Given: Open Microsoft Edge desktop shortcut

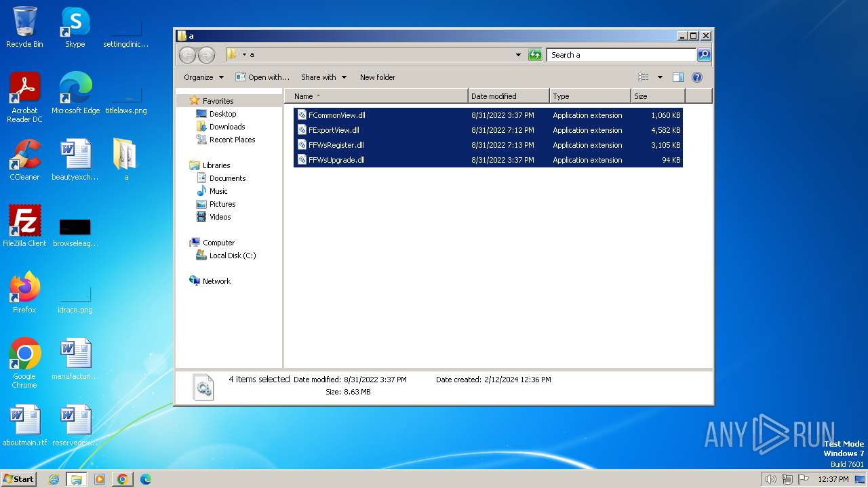Looking at the screenshot, I should 75,94.
